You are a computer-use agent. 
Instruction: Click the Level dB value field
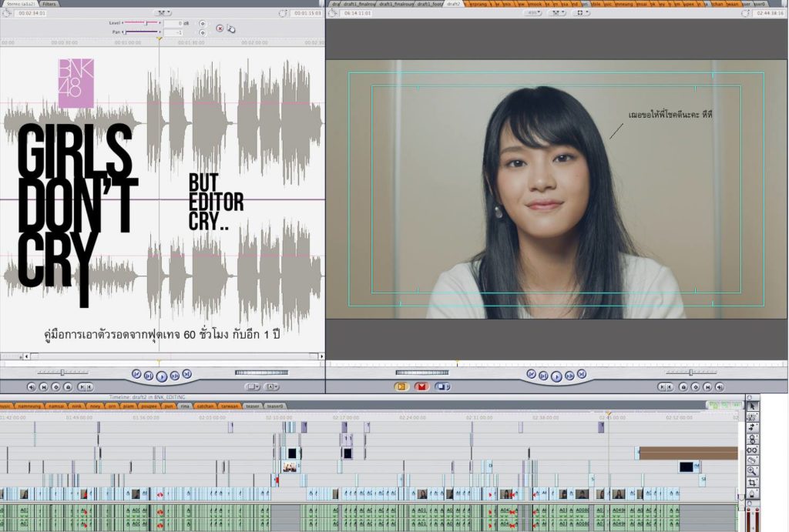(173, 24)
